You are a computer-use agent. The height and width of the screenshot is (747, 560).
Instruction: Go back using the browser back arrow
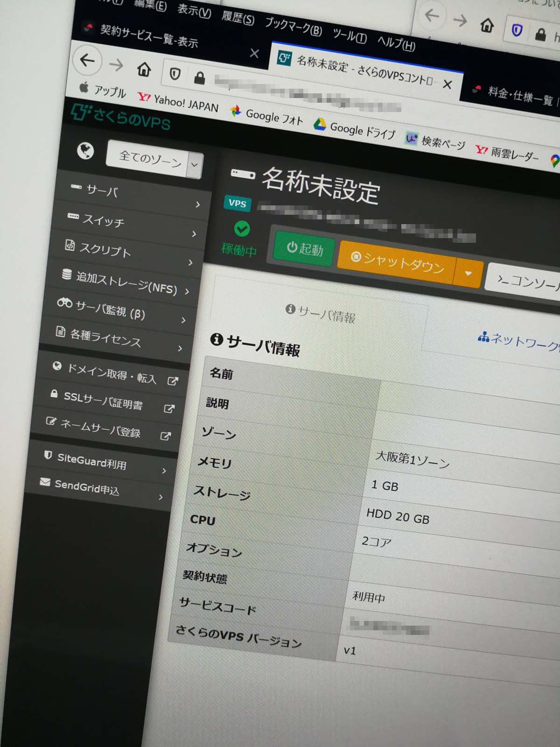pyautogui.click(x=87, y=60)
